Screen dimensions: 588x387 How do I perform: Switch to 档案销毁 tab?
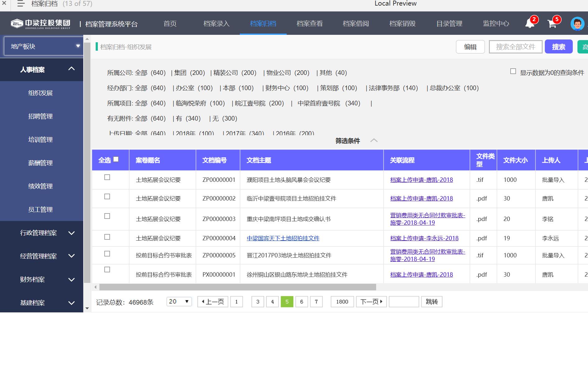[x=403, y=24]
